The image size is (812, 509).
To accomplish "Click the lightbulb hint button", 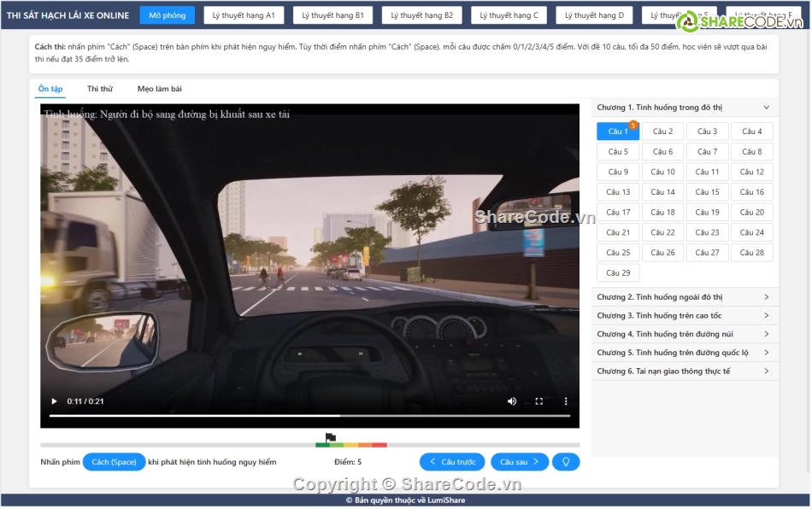I will click(x=565, y=462).
